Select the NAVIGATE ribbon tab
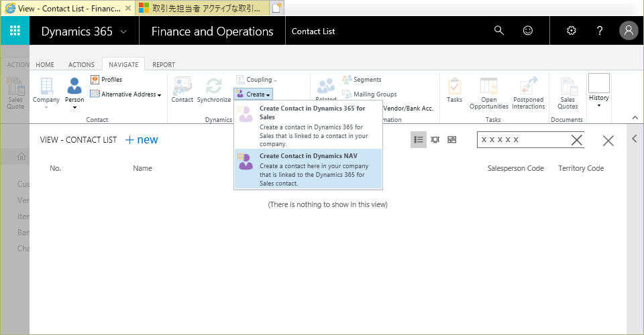 click(x=123, y=65)
